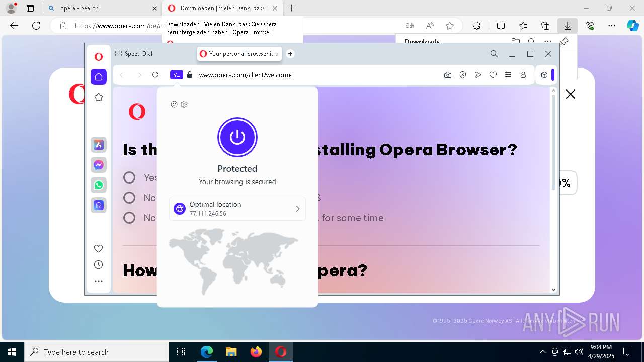The width and height of the screenshot is (644, 362).
Task: Open Edge Extensions puzzle icon
Action: tap(476, 26)
